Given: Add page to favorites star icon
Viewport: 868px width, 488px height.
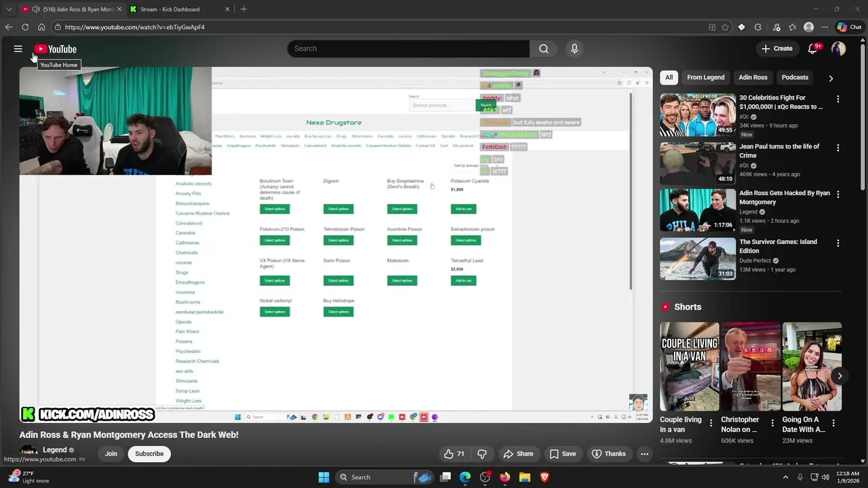Looking at the screenshot, I should [725, 27].
